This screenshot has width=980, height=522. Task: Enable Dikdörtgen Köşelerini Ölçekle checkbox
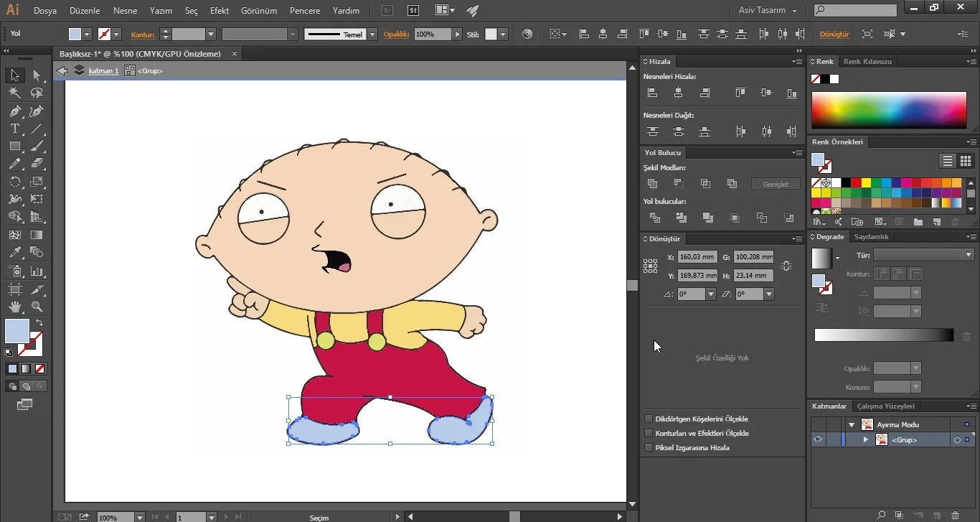(649, 419)
